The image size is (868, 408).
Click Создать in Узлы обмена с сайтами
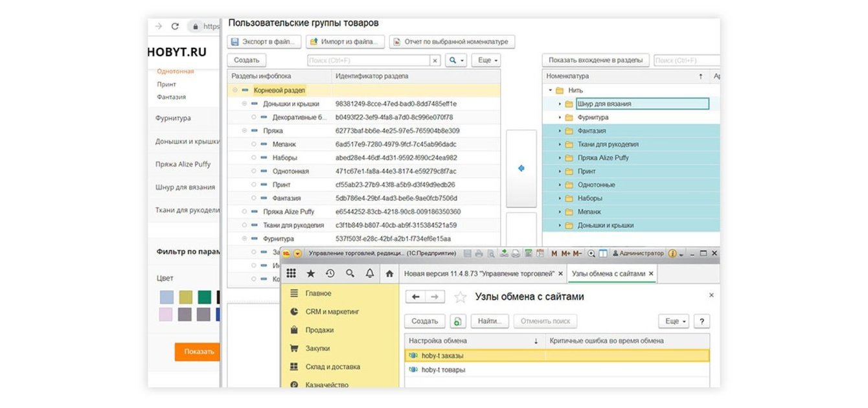point(425,321)
